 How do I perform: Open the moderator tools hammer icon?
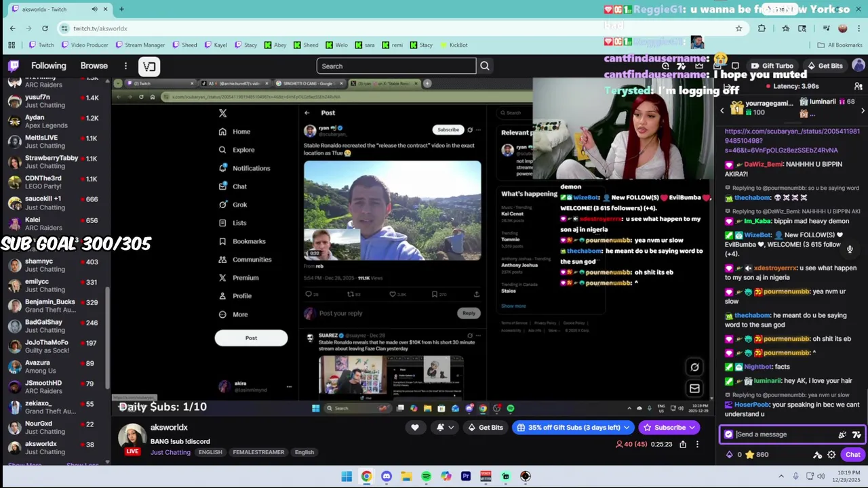(817, 455)
